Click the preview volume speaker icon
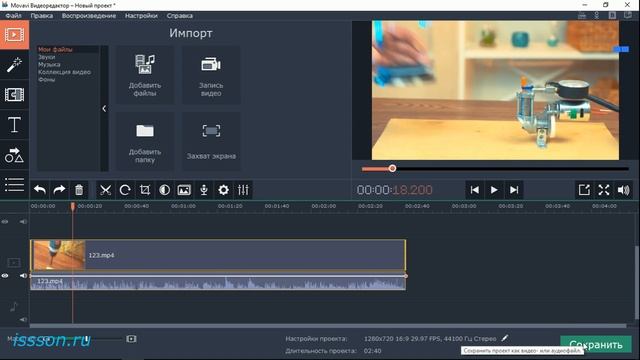 pyautogui.click(x=624, y=190)
